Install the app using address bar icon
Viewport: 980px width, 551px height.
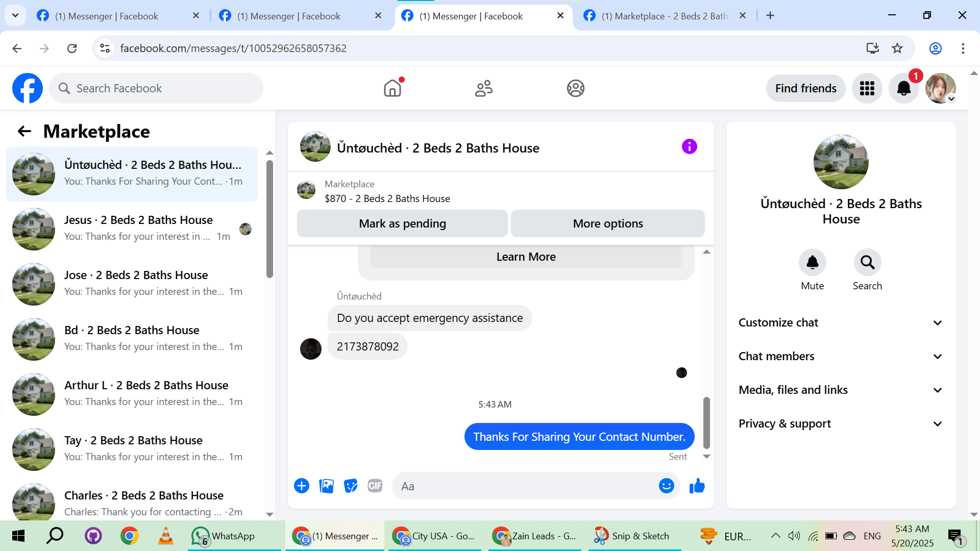[873, 48]
